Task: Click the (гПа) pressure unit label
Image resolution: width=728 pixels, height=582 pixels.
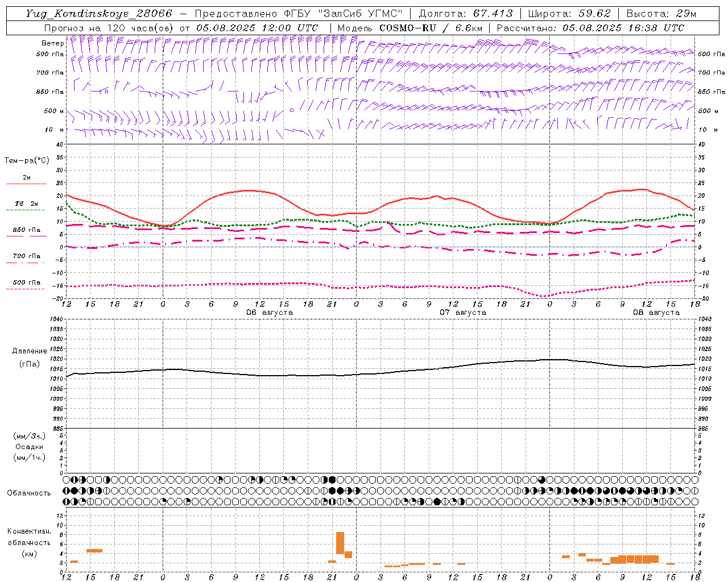Action: pos(30,364)
